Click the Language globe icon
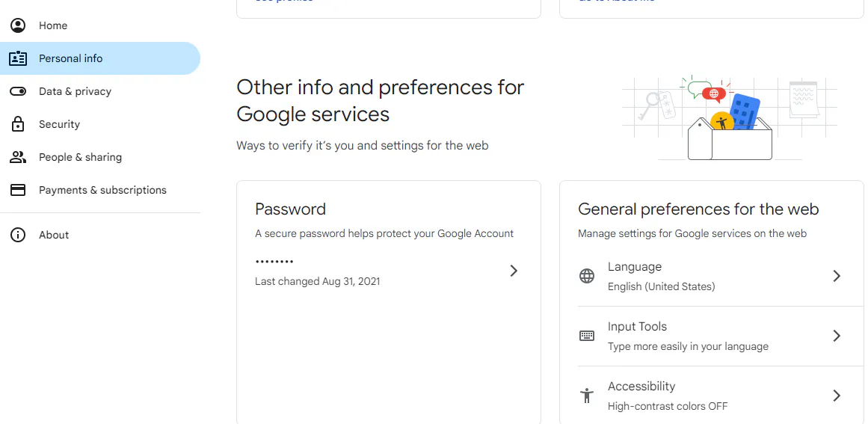868x424 pixels. tap(587, 276)
